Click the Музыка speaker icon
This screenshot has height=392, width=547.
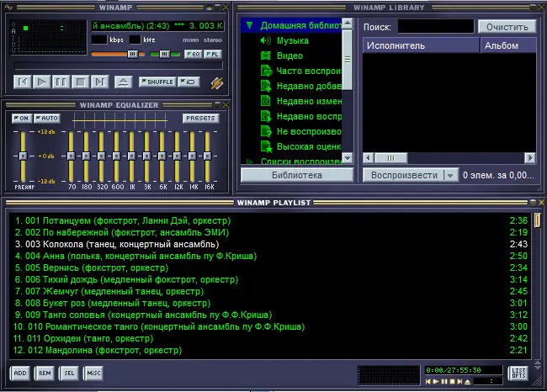[x=265, y=41]
